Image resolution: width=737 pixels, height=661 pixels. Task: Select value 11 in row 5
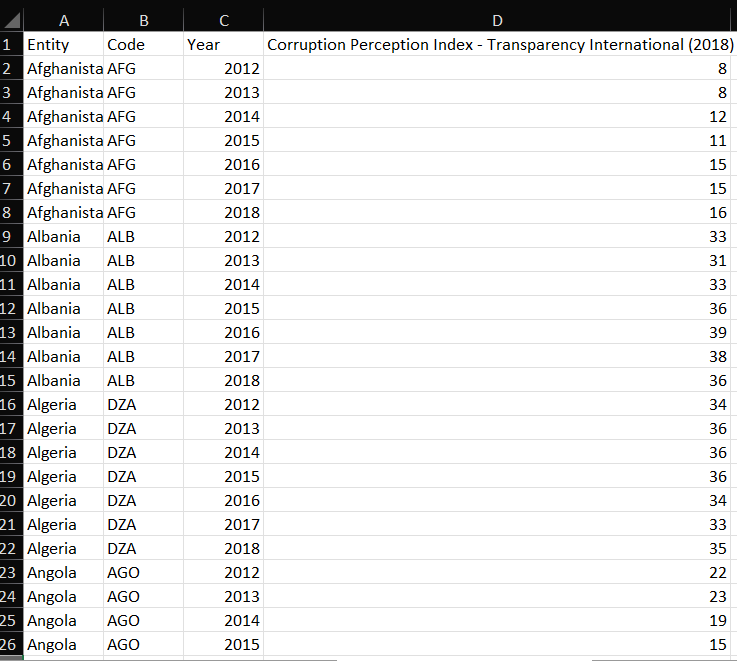(x=497, y=140)
